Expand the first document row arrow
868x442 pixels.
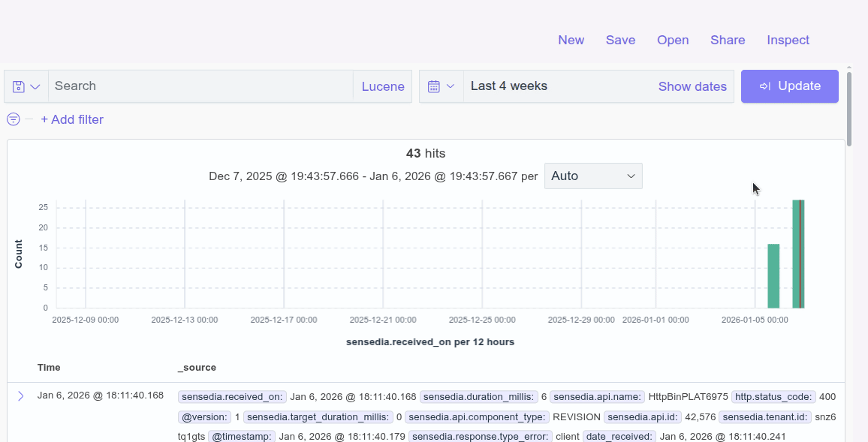[21, 396]
